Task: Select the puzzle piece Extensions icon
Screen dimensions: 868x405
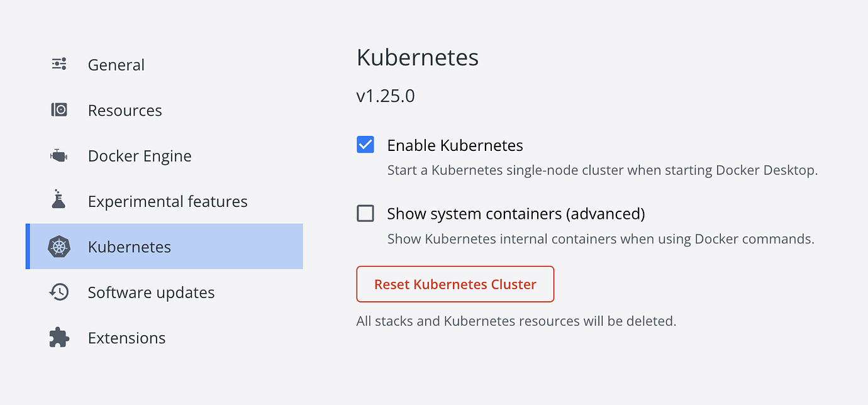Action: tap(58, 337)
